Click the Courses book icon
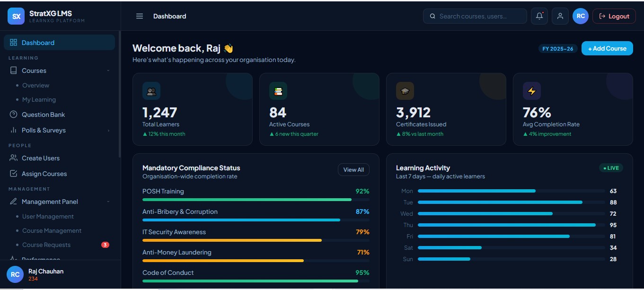 (13, 70)
